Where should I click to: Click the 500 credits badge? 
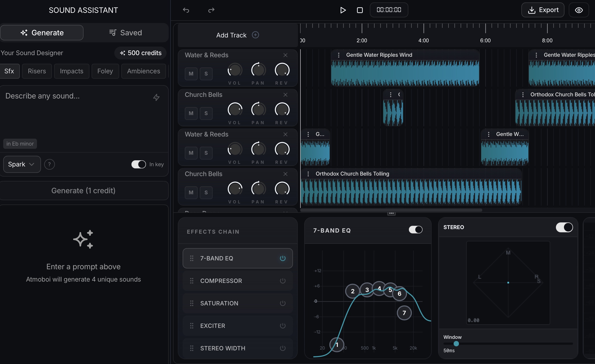coord(141,53)
